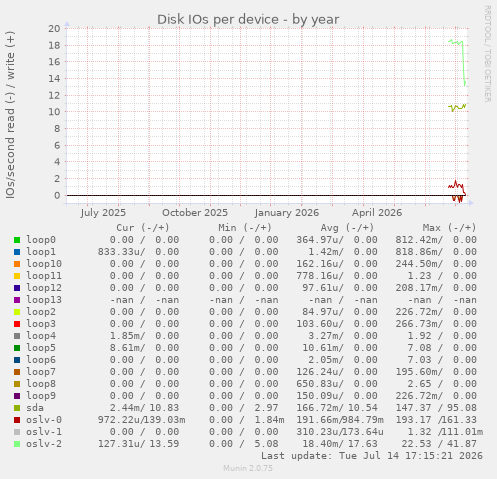Click the 'Last update' timestamp line
The image size is (497, 479).
pos(372,456)
